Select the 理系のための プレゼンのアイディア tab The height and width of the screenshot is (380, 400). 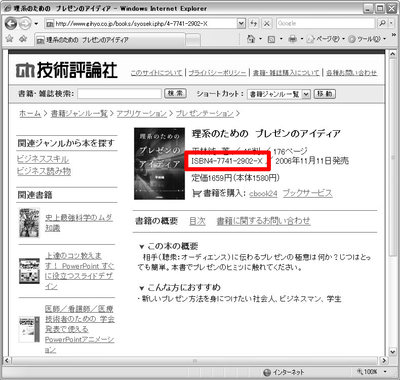pos(110,40)
